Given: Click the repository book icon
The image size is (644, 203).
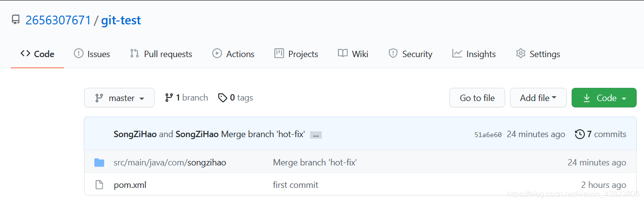Looking at the screenshot, I should [16, 20].
